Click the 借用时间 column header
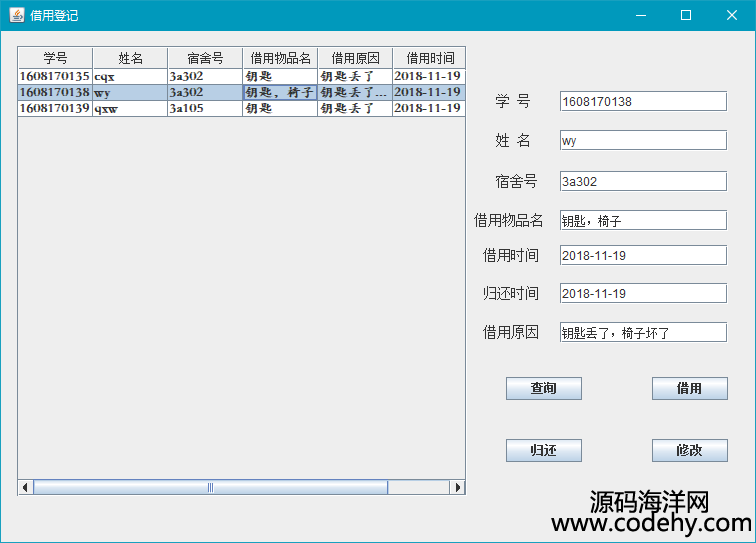The width and height of the screenshot is (756, 543). [429, 58]
